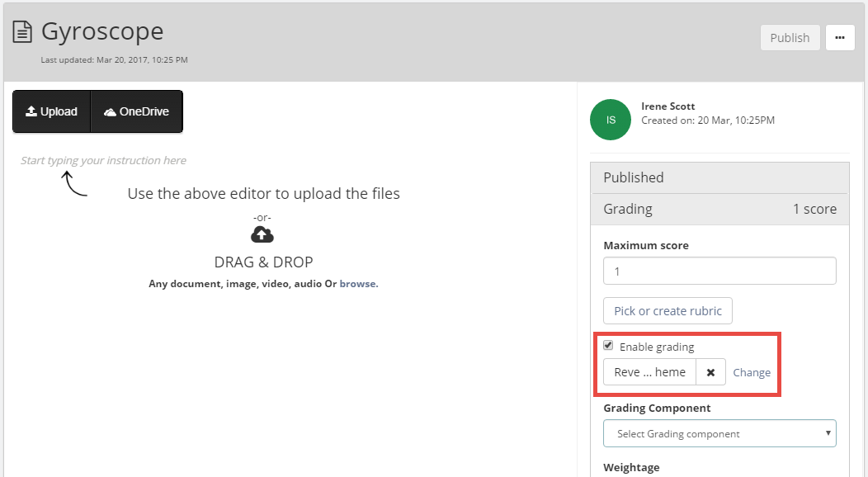Screen dimensions: 868x477
Task: Click the Reve ... heme grading scheme field
Action: pyautogui.click(x=649, y=372)
